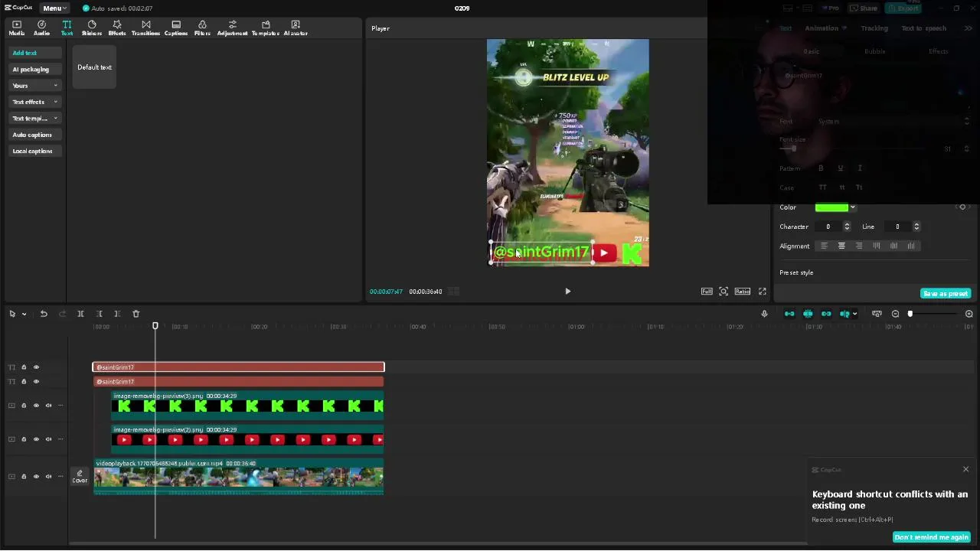Lock the top @saintGrim17 text track
The image size is (980, 551).
(24, 367)
